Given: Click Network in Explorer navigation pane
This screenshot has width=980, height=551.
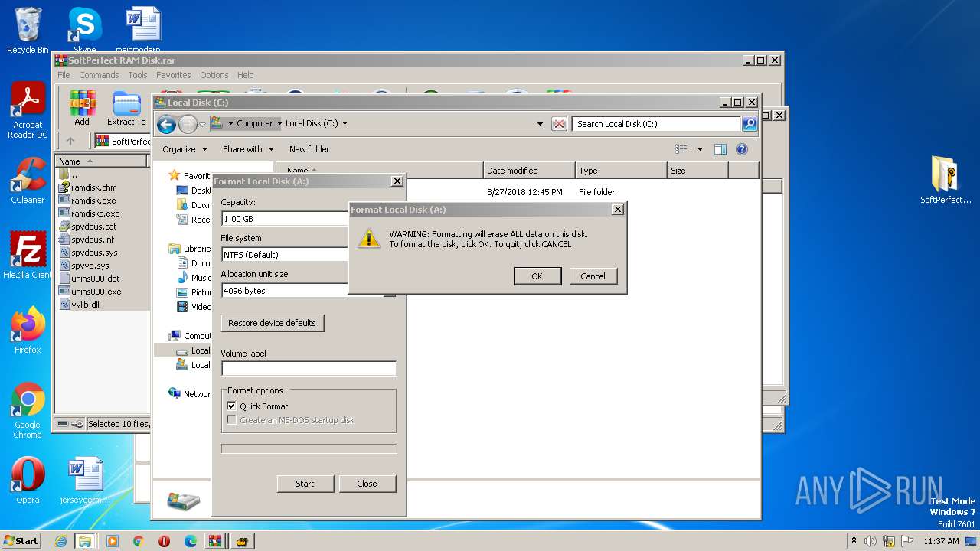Looking at the screenshot, I should point(189,394).
